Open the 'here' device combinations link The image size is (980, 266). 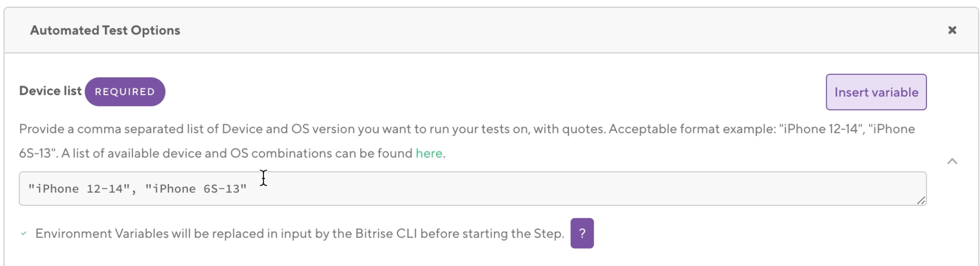428,153
